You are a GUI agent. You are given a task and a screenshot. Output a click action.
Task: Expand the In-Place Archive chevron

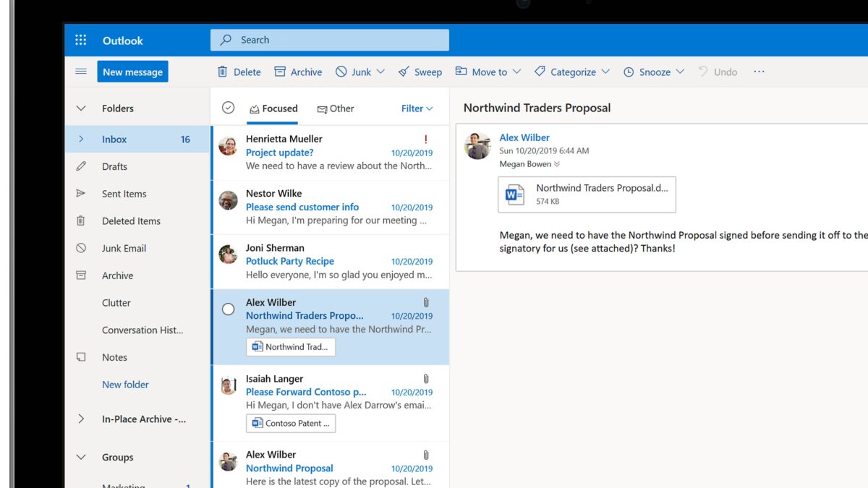click(81, 419)
